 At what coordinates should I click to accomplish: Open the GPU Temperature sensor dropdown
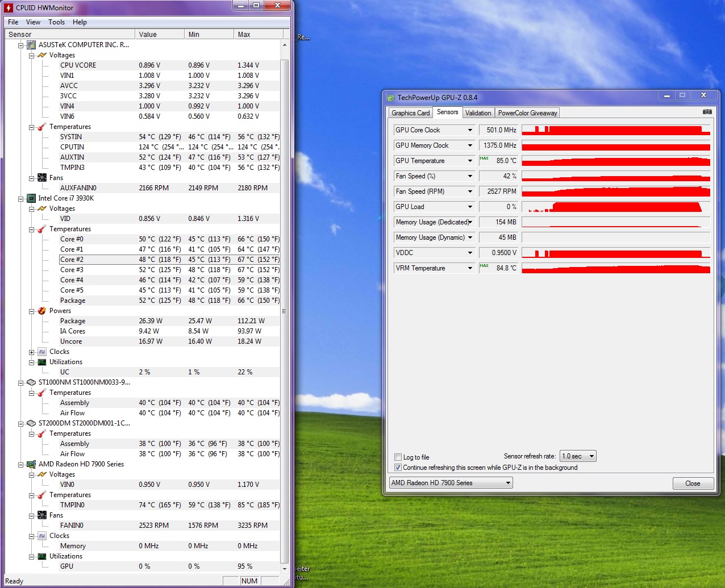[470, 161]
